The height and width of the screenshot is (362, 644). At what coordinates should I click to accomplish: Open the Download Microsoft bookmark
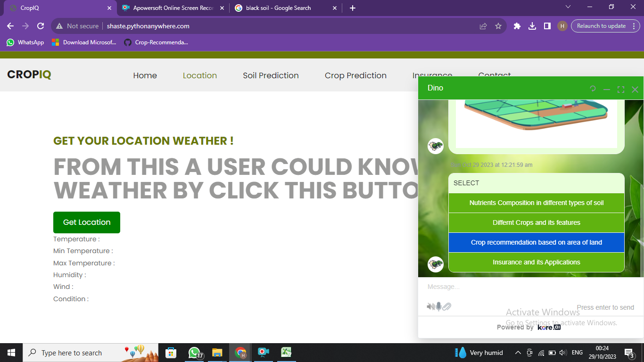coord(84,42)
